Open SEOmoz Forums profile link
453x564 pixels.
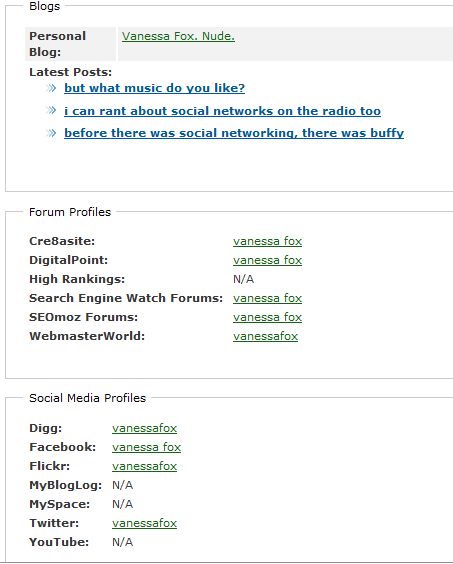pyautogui.click(x=267, y=317)
